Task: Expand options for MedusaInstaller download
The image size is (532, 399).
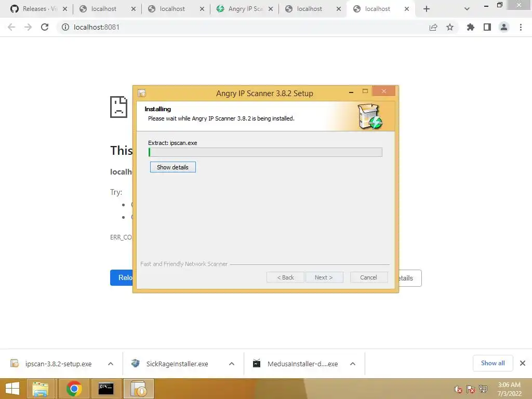Action: click(353, 364)
